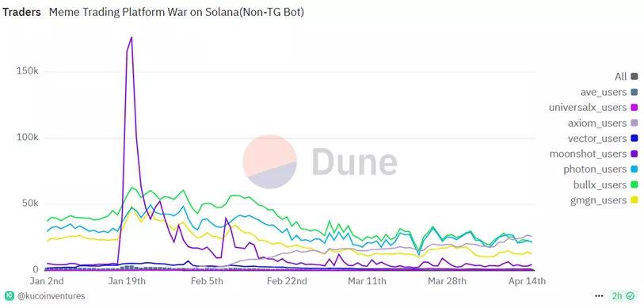Open the Meme Trading Platform War title
644x308 pixels.
(x=177, y=13)
